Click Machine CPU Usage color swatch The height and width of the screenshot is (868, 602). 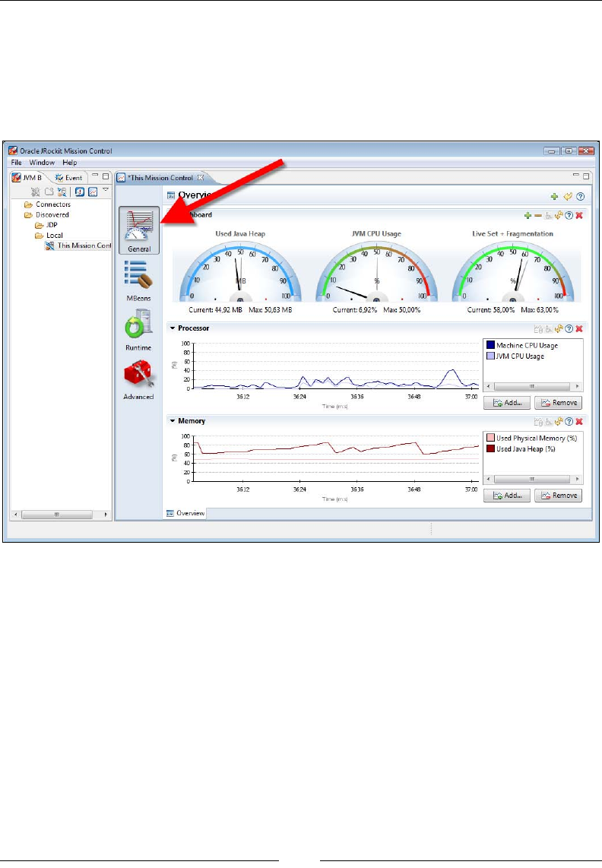(490, 345)
